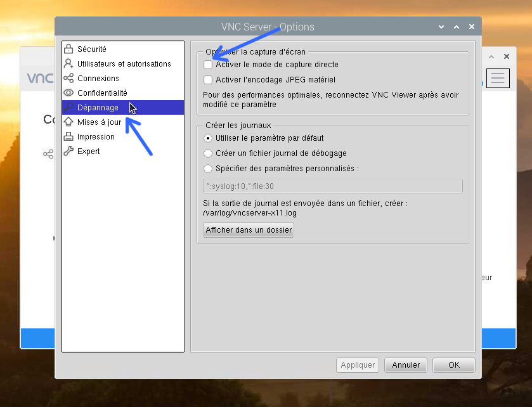Click the Confidentialité eye icon

pyautogui.click(x=68, y=93)
